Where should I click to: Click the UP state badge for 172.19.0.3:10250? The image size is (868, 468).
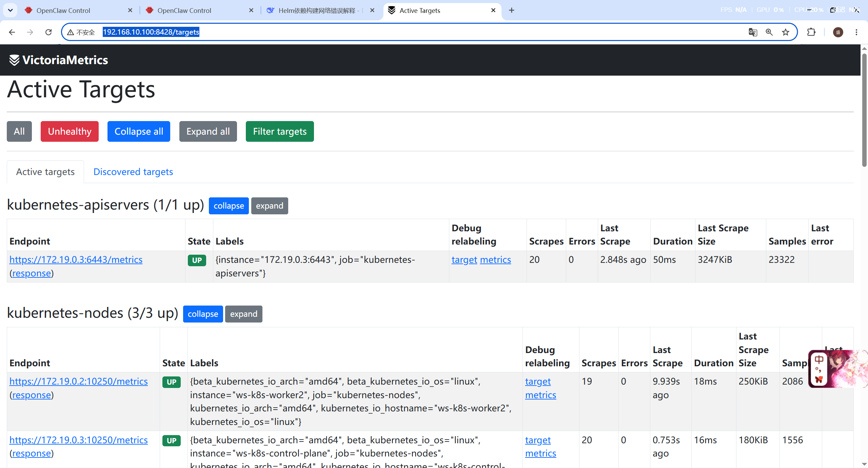[172, 441]
